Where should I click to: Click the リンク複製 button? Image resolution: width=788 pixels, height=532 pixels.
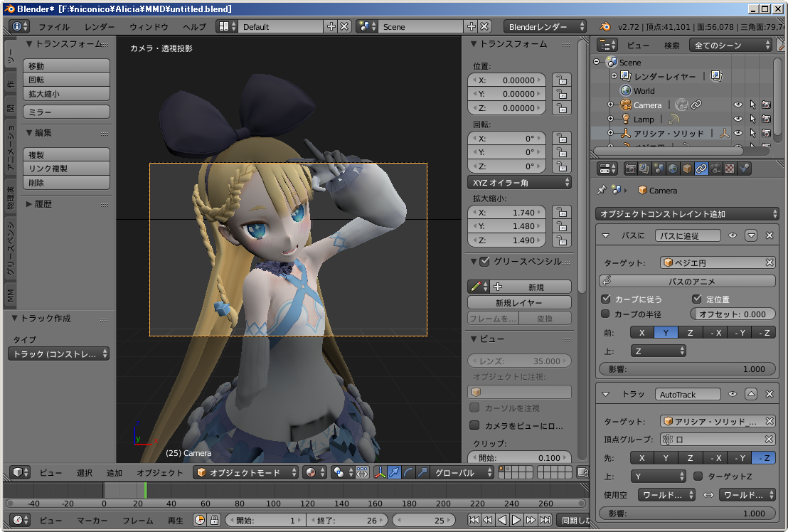point(66,169)
